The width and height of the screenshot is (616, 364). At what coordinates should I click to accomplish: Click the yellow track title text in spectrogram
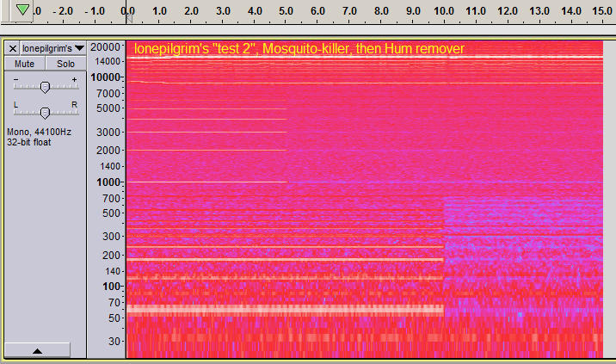(299, 49)
